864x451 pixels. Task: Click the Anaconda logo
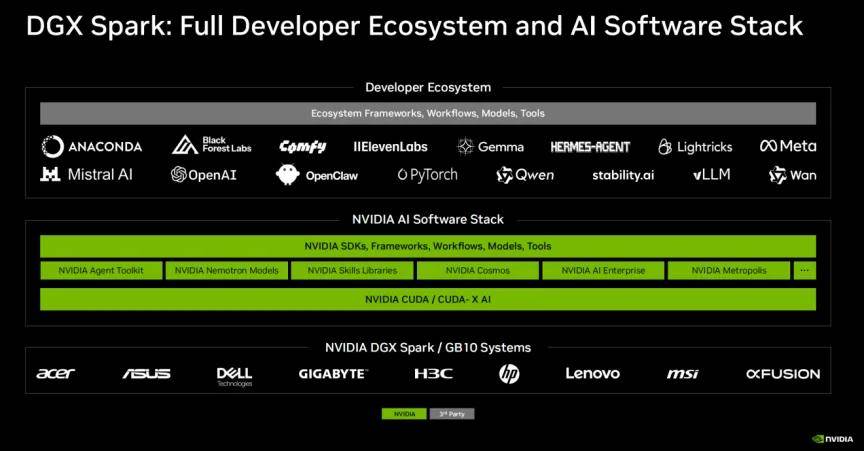[92, 147]
